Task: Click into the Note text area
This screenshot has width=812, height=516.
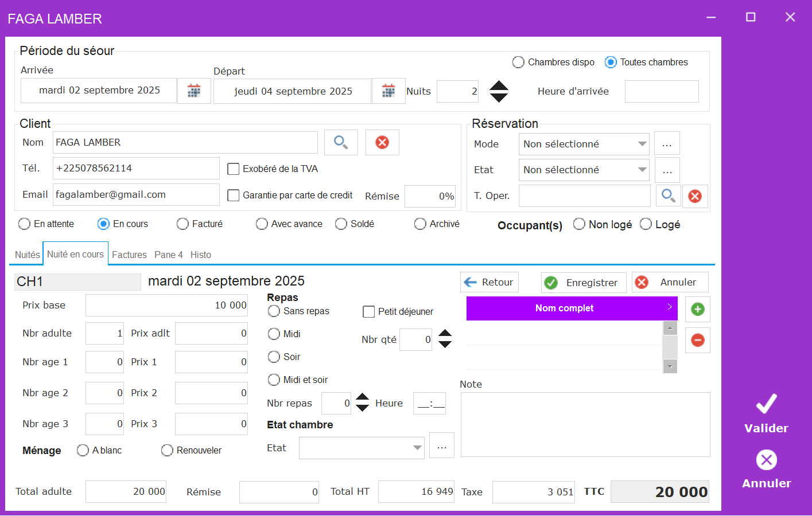Action: coord(585,424)
